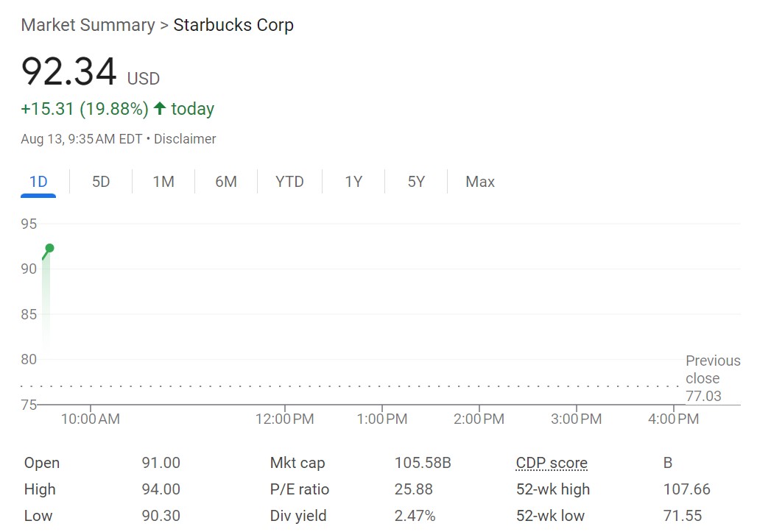The width and height of the screenshot is (757, 532).
Task: Switch to the 1Y range
Action: (x=353, y=182)
